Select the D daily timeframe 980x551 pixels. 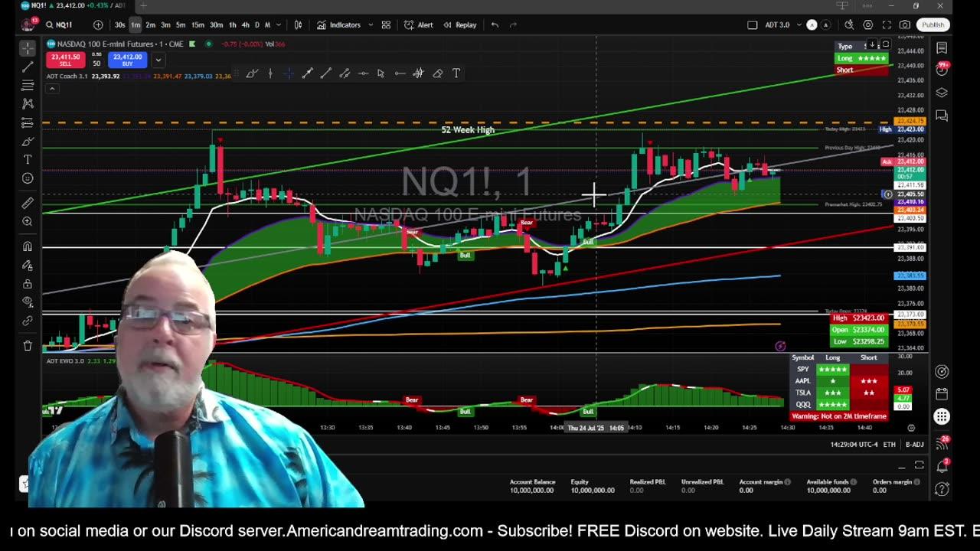pyautogui.click(x=256, y=24)
